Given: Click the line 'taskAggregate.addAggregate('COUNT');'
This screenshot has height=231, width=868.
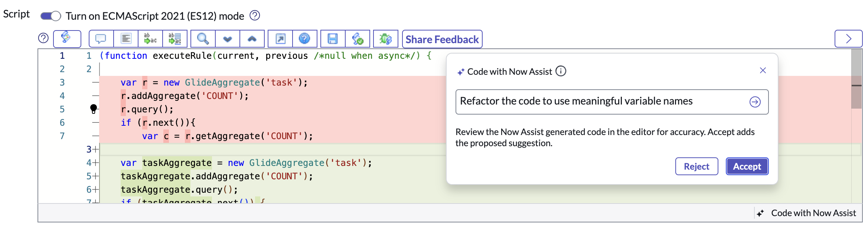Looking at the screenshot, I should 217,176.
